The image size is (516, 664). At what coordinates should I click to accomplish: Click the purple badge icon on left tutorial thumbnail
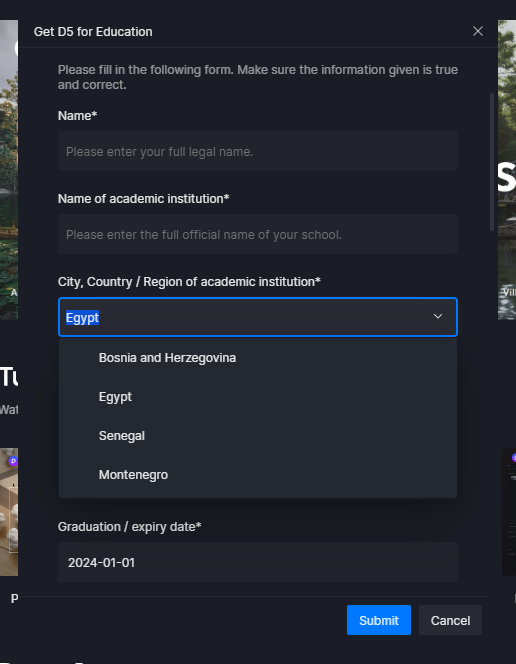[x=13, y=461]
